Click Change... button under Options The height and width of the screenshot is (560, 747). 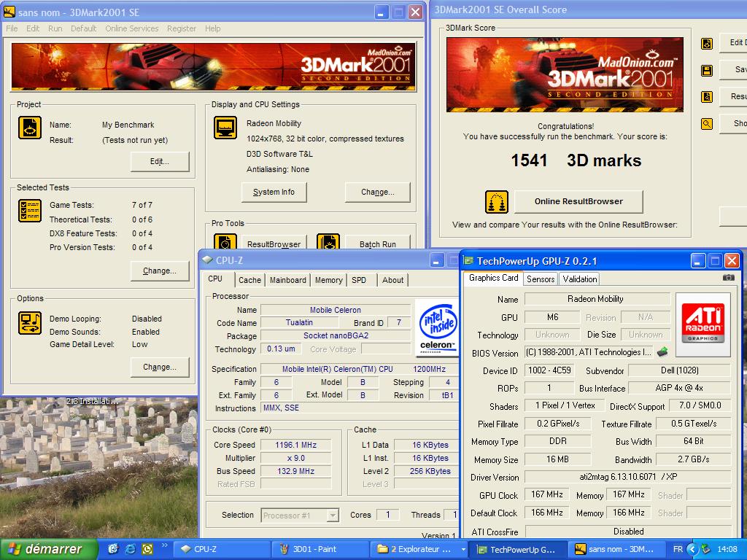tap(160, 367)
